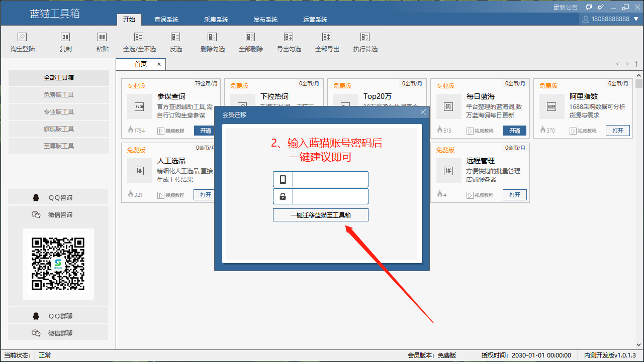Open 视频教程 link on 阿里指数 card
This screenshot has width=644, height=362.
pos(583,131)
